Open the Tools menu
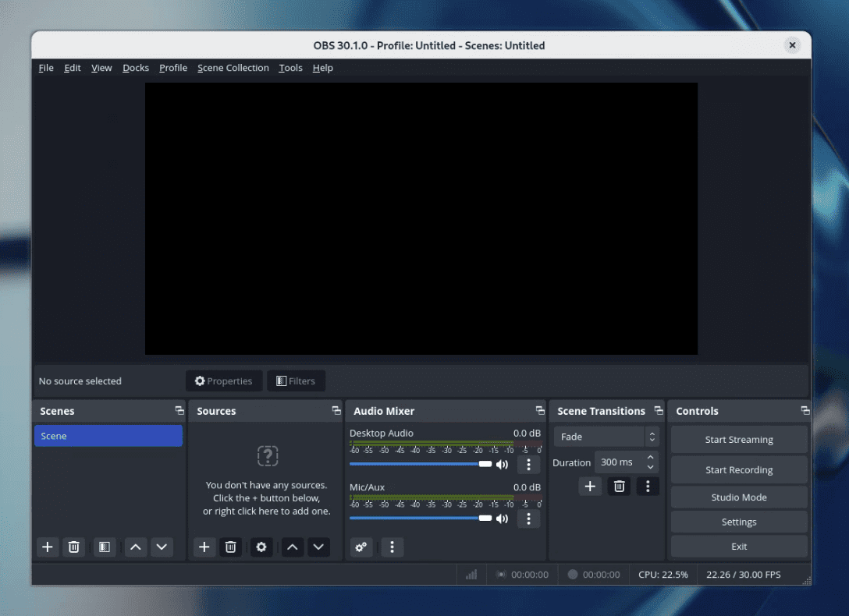 [290, 68]
